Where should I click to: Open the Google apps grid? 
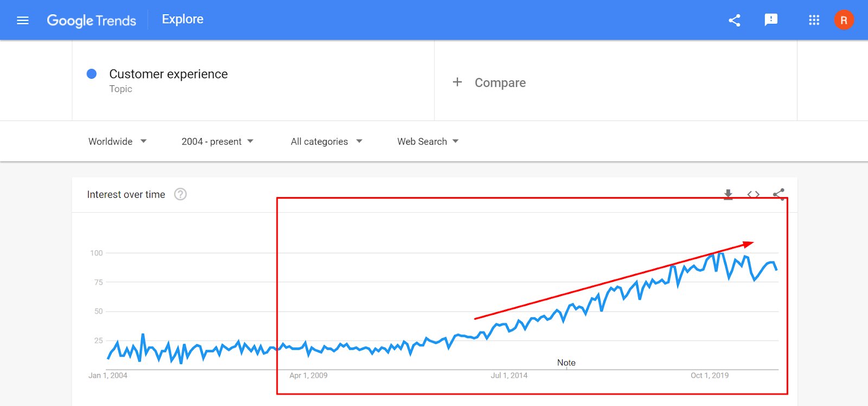tap(814, 20)
